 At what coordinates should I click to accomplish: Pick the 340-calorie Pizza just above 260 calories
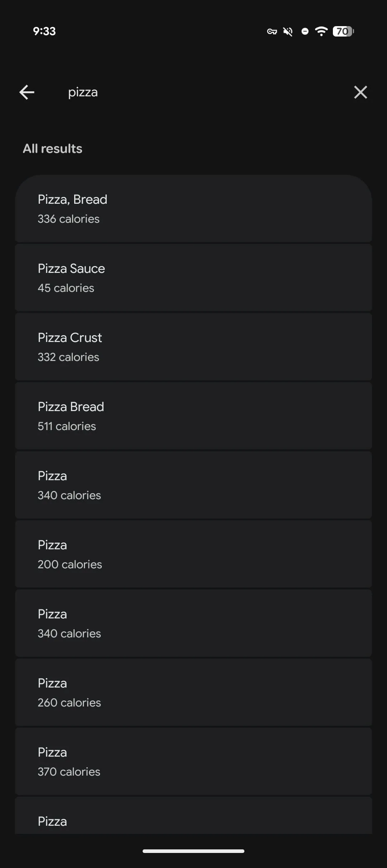coord(193,623)
